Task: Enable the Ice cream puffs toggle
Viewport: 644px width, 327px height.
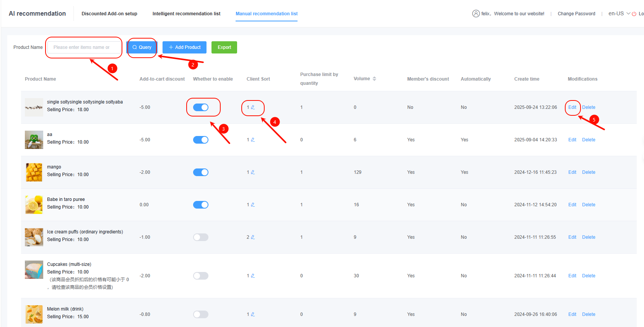Action: (x=201, y=237)
